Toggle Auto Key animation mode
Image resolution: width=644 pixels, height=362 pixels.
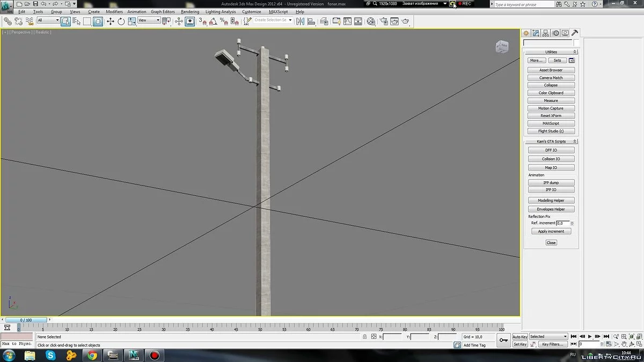coord(519,337)
